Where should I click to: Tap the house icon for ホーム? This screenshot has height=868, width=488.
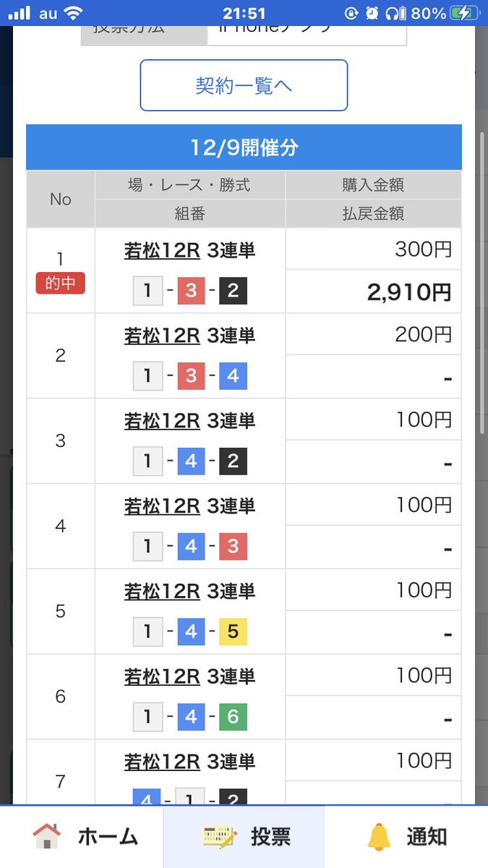click(47, 837)
